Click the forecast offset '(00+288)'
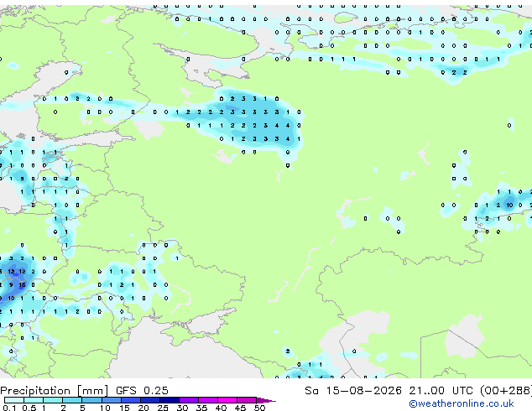Viewport: 532px width, 411px height. click(506, 391)
